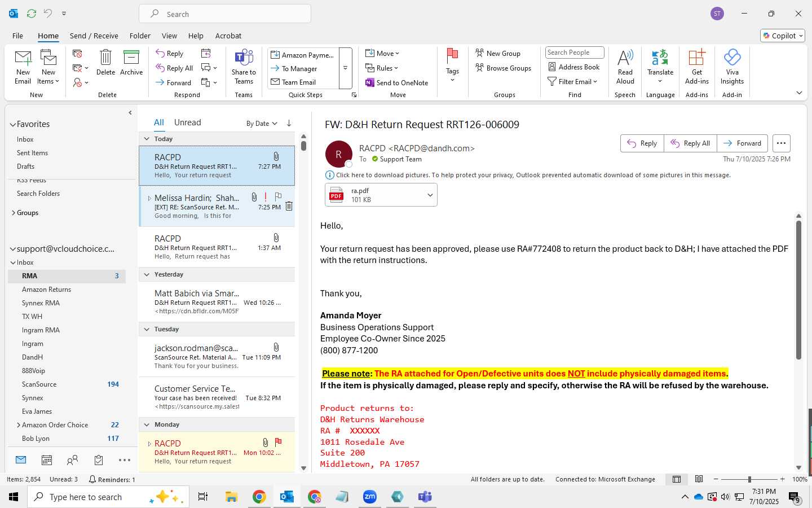Open the File menu
Screen dimensions: 812x508
pos(17,36)
